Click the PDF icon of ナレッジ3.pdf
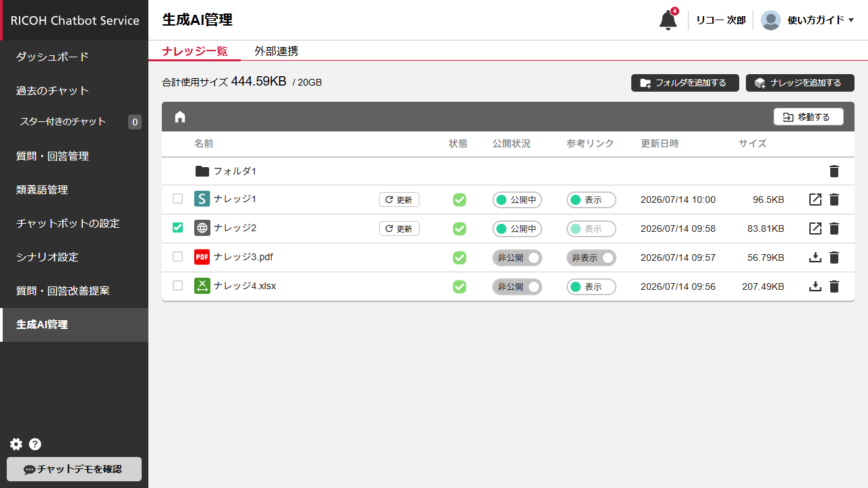The height and width of the screenshot is (488, 868). [202, 257]
